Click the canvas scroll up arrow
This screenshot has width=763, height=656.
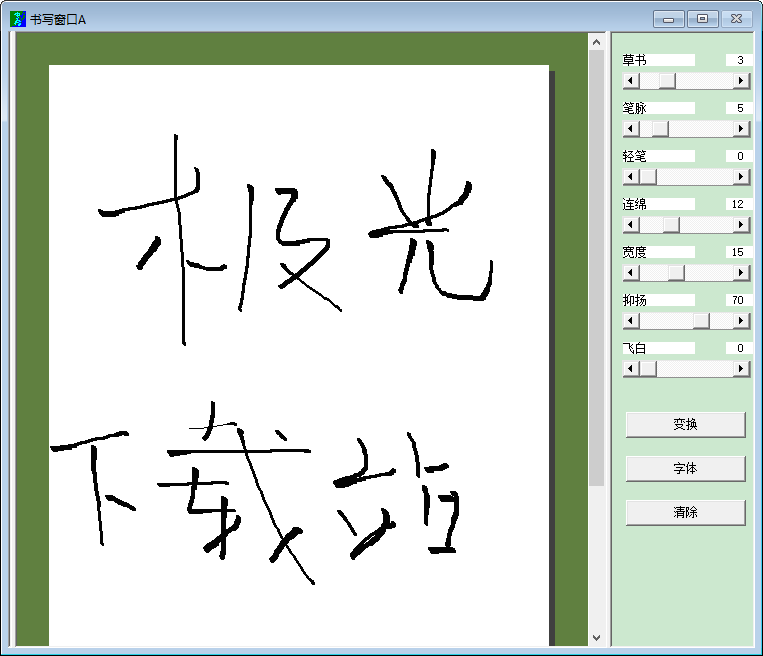597,42
